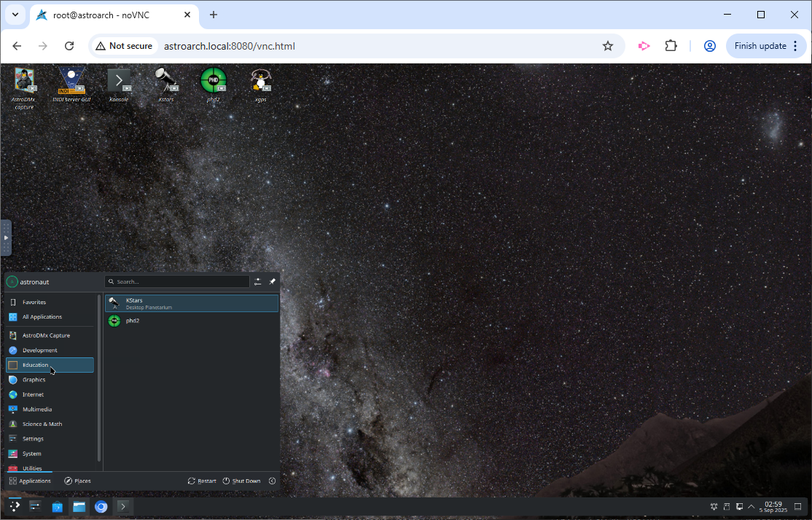This screenshot has width=812, height=520.
Task: Launch INDI server GUI desktop shortcut
Action: [x=71, y=85]
